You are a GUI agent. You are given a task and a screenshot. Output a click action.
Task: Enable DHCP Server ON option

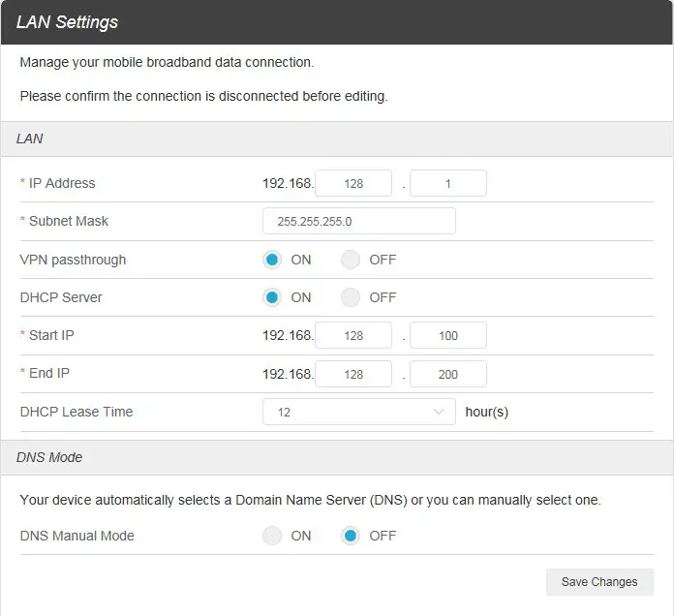click(273, 297)
